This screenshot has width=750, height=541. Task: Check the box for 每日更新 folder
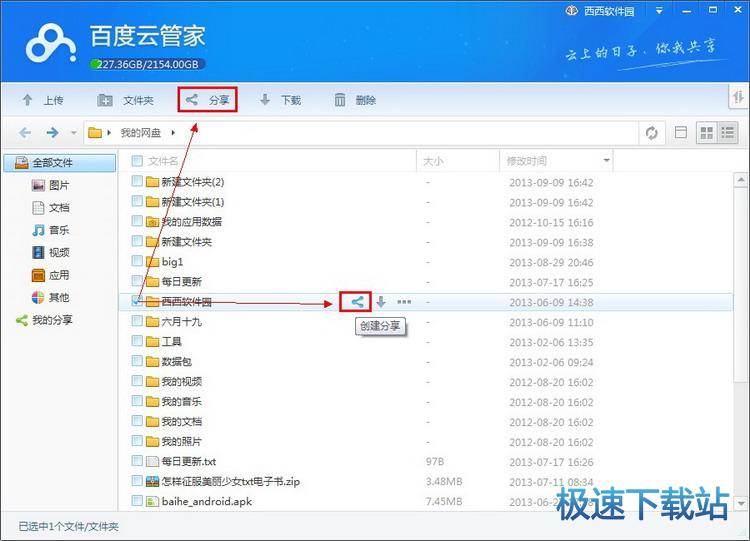point(137,281)
